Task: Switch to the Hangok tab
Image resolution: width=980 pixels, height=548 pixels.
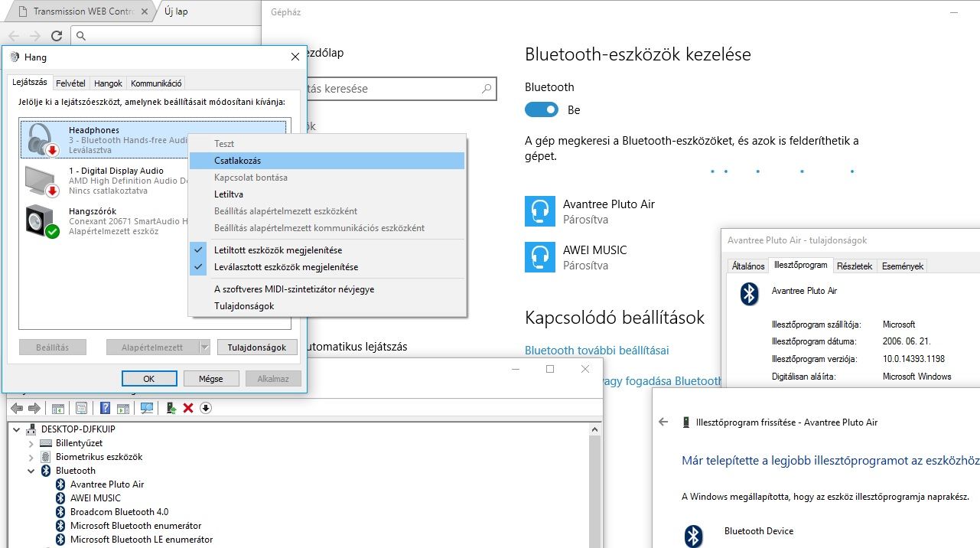Action: (108, 83)
